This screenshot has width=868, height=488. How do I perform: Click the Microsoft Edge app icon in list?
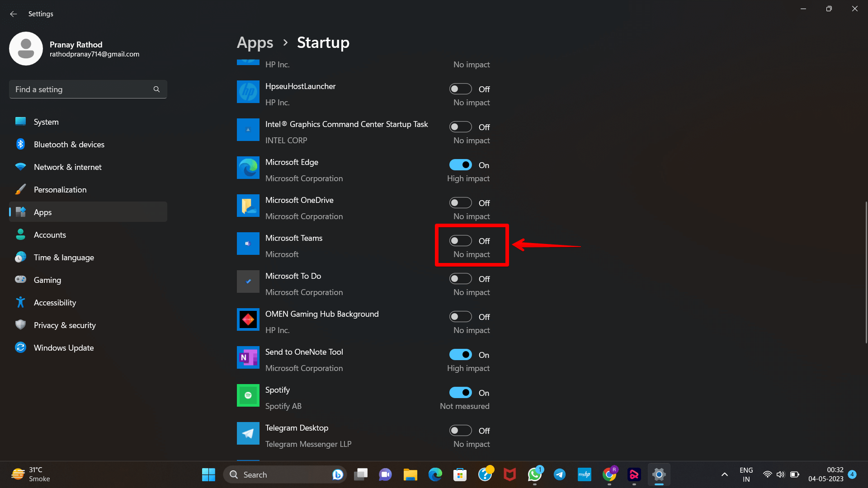coord(248,168)
